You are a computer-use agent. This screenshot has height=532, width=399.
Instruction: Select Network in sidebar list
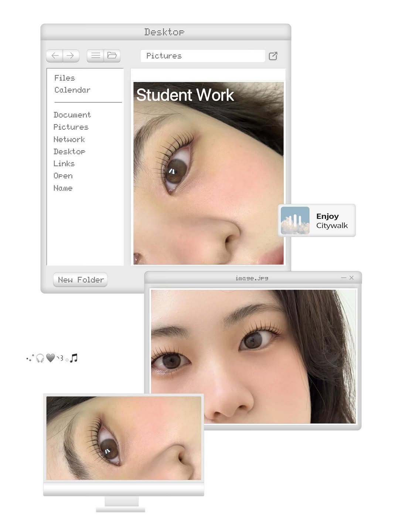click(69, 139)
